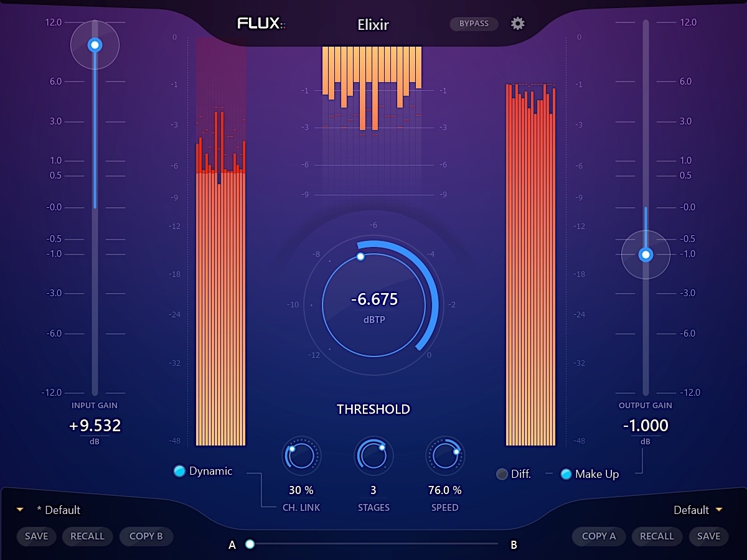Click the STAGES knob
Image resolution: width=747 pixels, height=560 pixels.
pyautogui.click(x=374, y=455)
